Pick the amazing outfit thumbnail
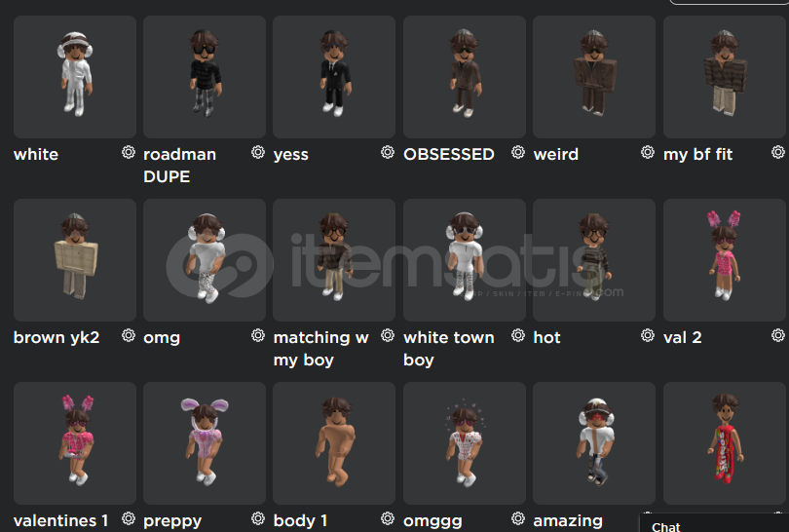This screenshot has width=789, height=532. click(594, 443)
